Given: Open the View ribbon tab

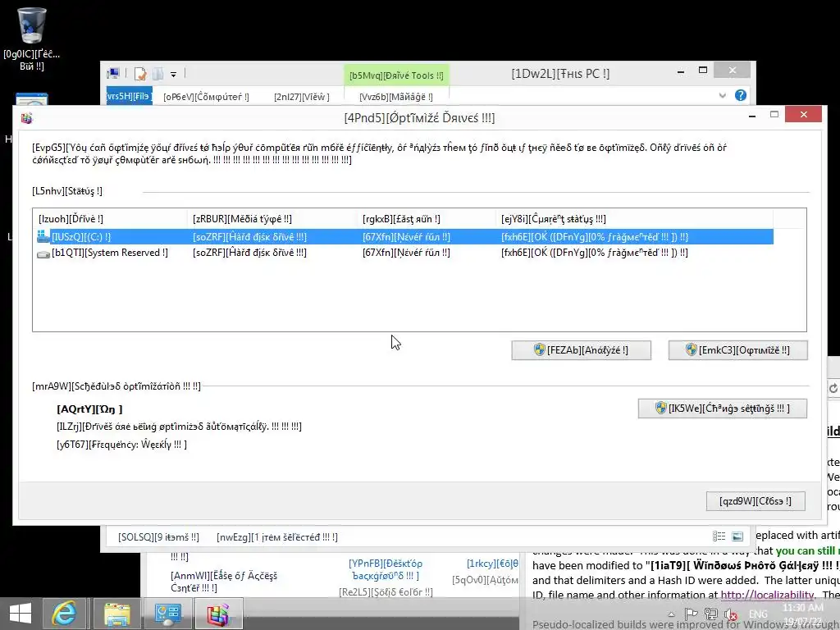Looking at the screenshot, I should point(302,97).
